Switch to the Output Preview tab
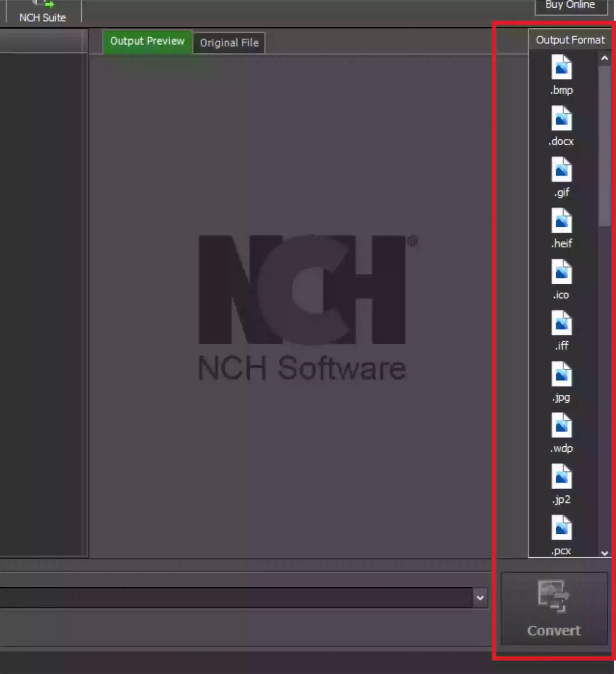Screen dimensions: 616x674 [x=147, y=41]
